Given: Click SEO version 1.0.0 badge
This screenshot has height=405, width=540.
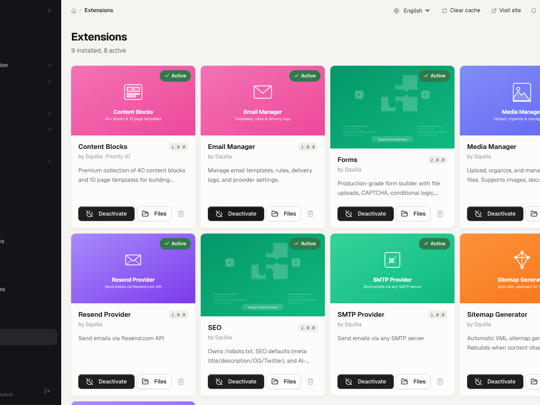Looking at the screenshot, I should (x=308, y=328).
